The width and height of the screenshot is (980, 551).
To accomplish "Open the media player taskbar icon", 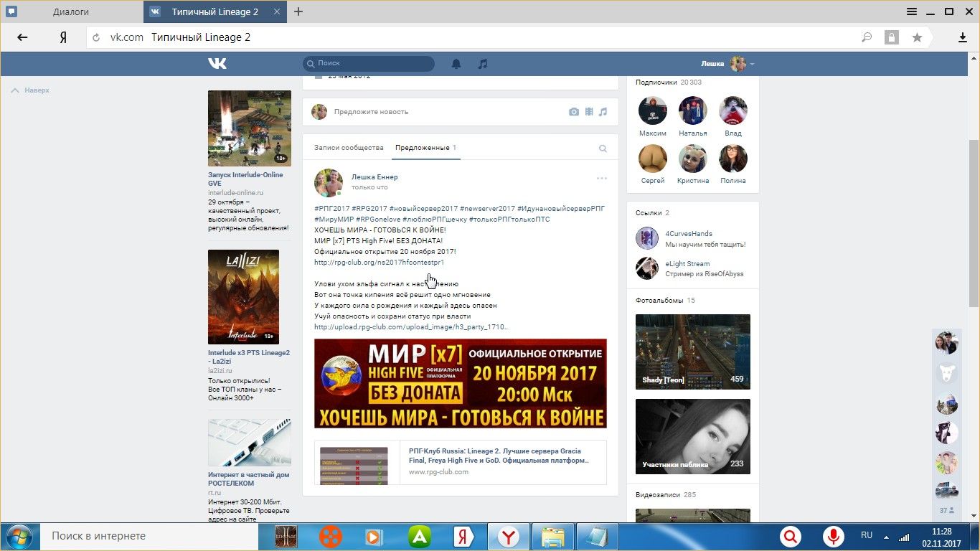I will coord(374,536).
